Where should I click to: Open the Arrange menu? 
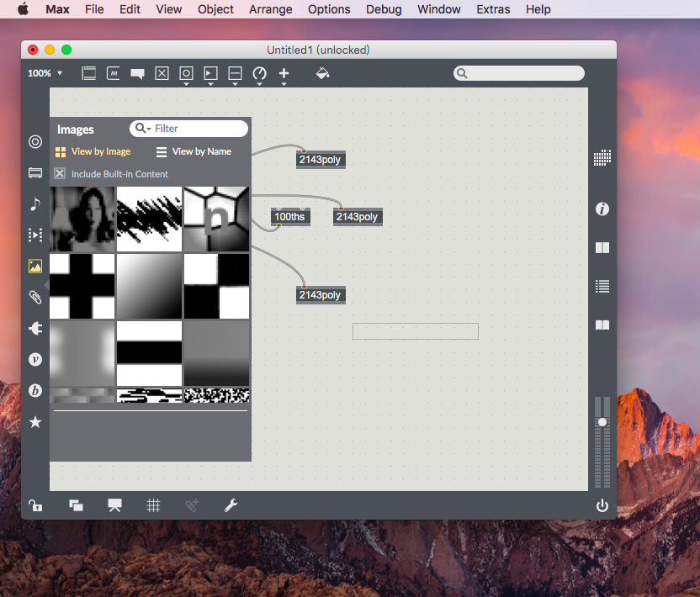(x=271, y=9)
